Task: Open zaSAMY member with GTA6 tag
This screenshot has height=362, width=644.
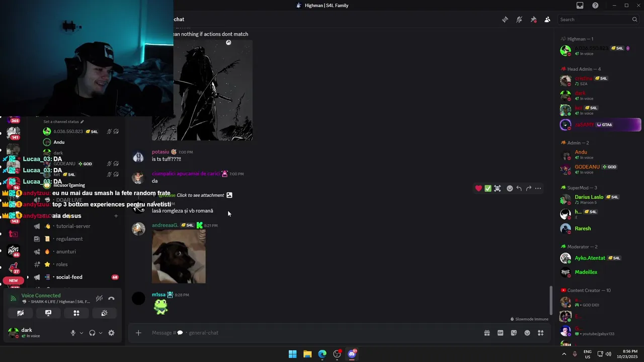Action: 600,125
